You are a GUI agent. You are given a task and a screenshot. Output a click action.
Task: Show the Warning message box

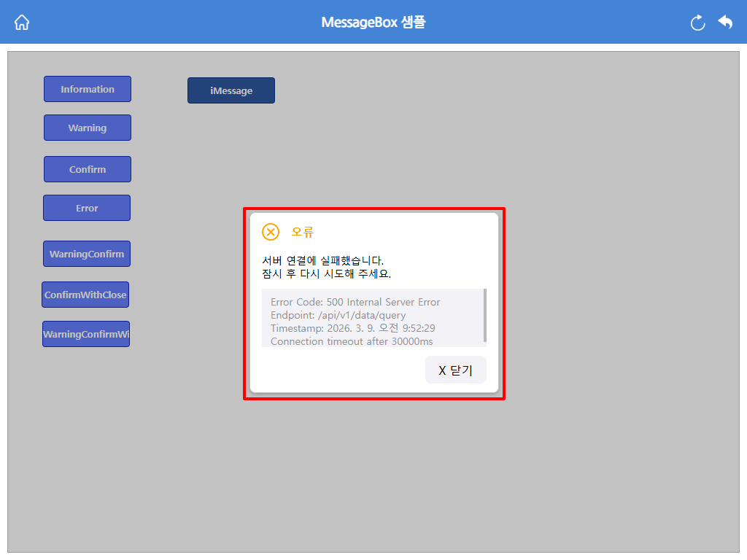(x=88, y=128)
